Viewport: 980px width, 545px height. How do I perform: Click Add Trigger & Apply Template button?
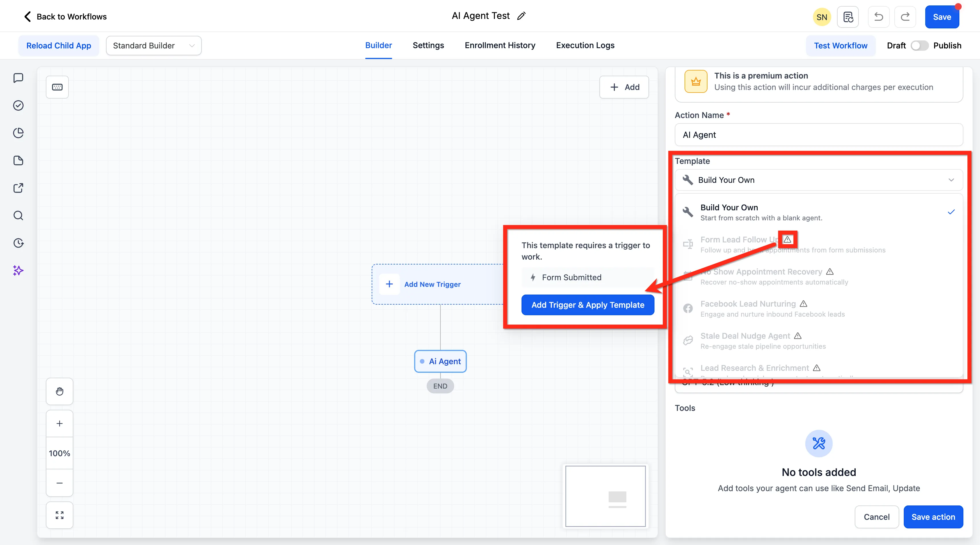[x=588, y=305]
